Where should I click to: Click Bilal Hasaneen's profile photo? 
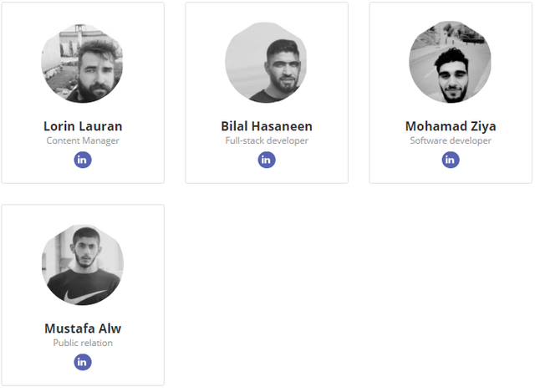[267, 63]
